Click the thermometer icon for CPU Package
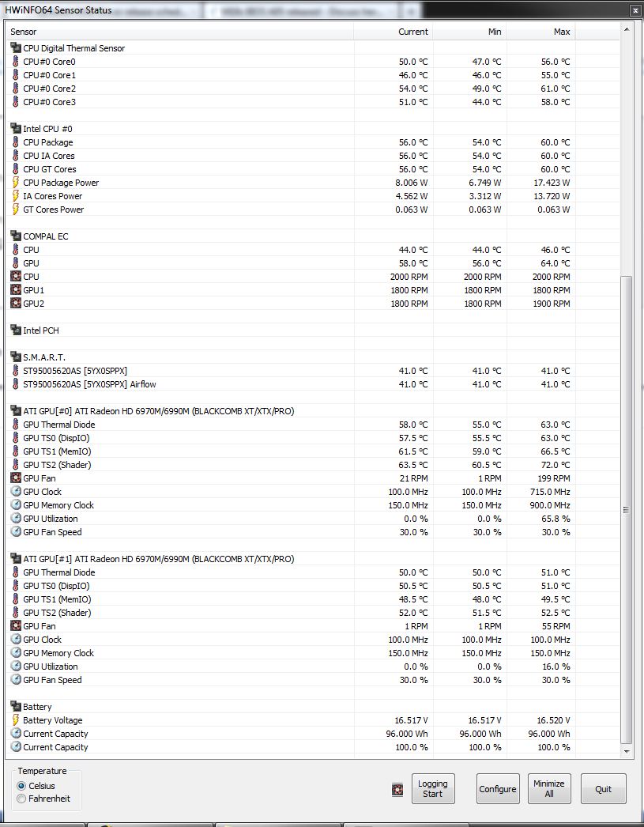This screenshot has height=827, width=644. click(x=16, y=142)
